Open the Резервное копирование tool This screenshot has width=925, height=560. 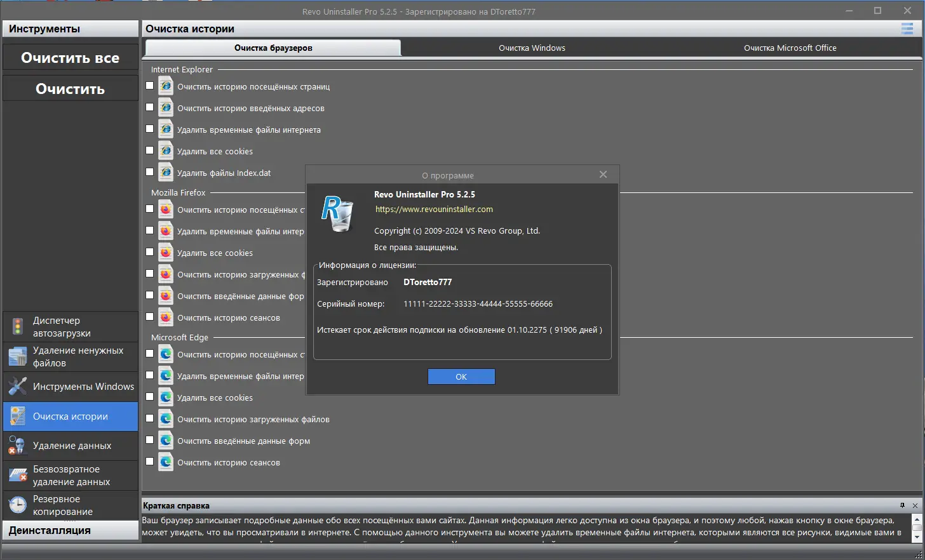tap(71, 505)
